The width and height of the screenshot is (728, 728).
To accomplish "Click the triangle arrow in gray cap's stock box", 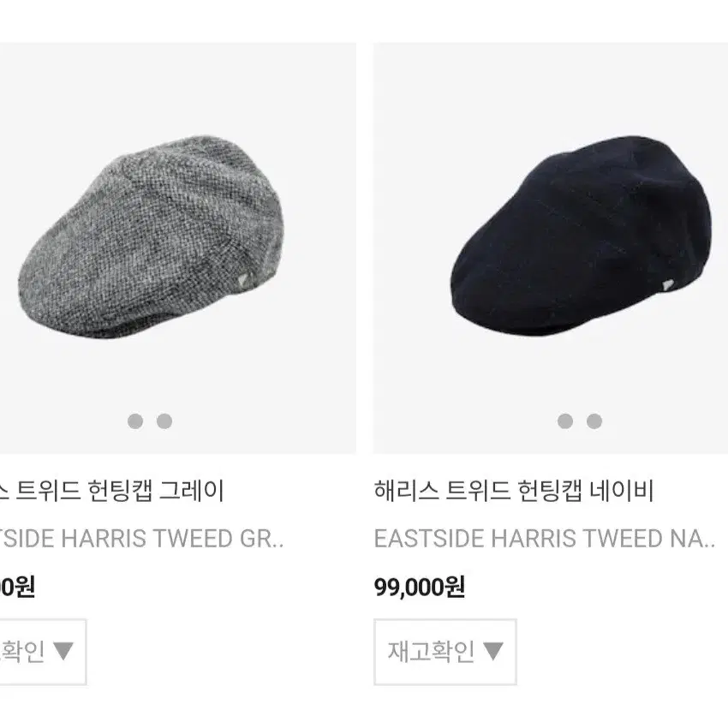I will 63,651.
